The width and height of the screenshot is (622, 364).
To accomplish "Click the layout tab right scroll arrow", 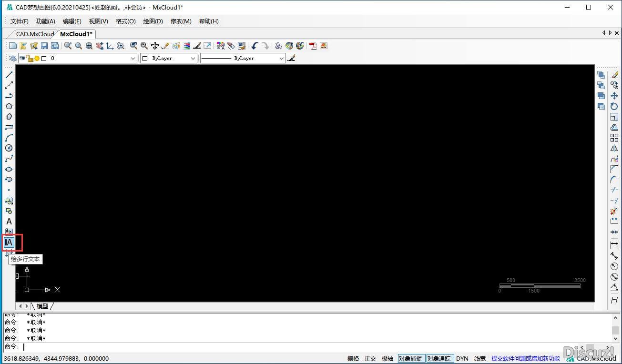I will click(27, 306).
